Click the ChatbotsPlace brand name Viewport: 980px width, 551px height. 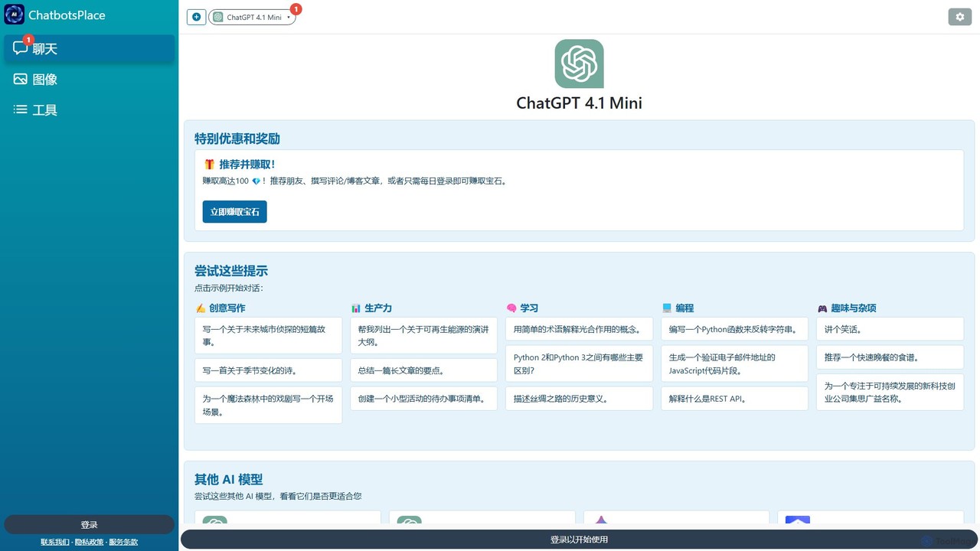(x=67, y=15)
